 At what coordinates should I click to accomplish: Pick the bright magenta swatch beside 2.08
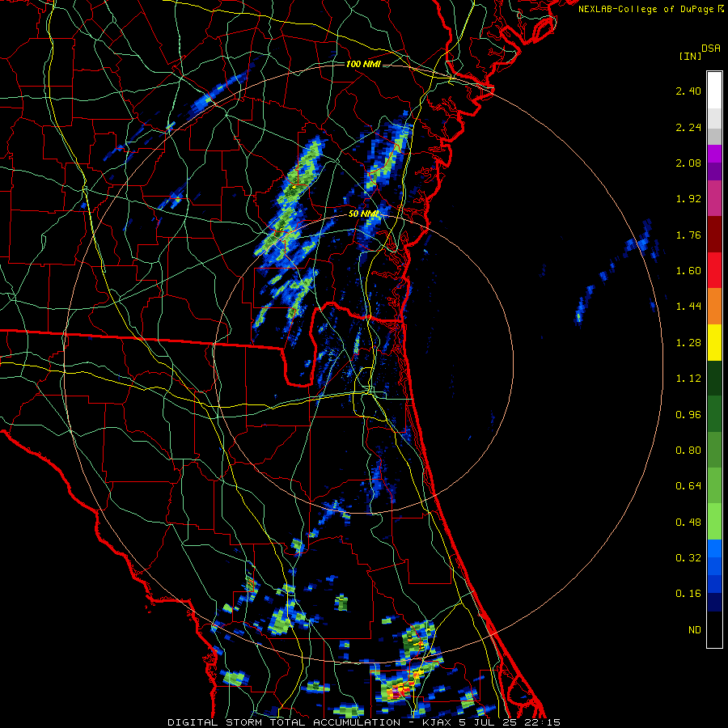click(x=714, y=154)
